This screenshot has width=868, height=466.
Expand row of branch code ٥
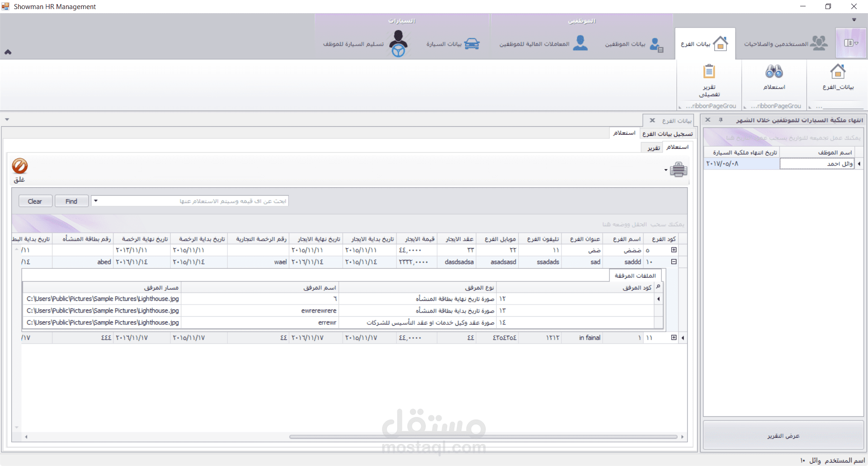click(x=674, y=250)
